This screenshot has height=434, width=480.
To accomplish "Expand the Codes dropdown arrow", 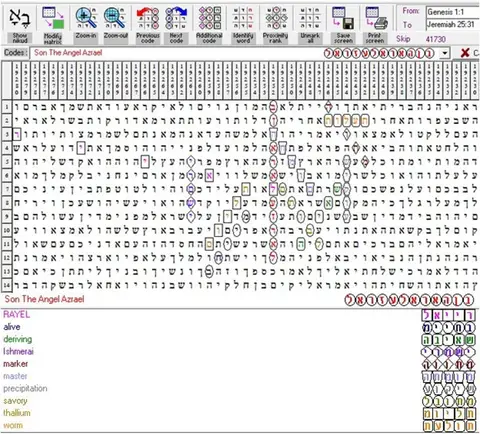I will click(444, 53).
